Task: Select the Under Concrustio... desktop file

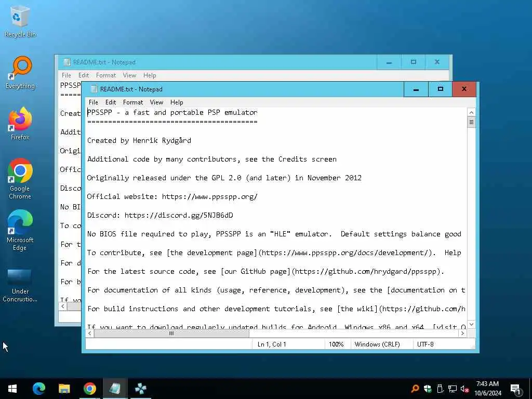Action: point(20,285)
